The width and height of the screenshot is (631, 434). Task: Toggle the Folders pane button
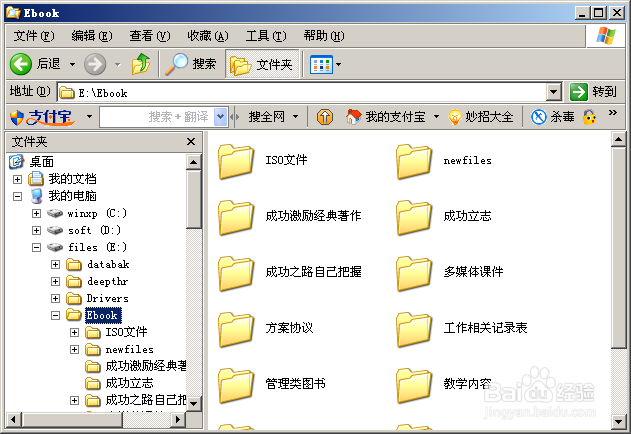pyautogui.click(x=262, y=64)
